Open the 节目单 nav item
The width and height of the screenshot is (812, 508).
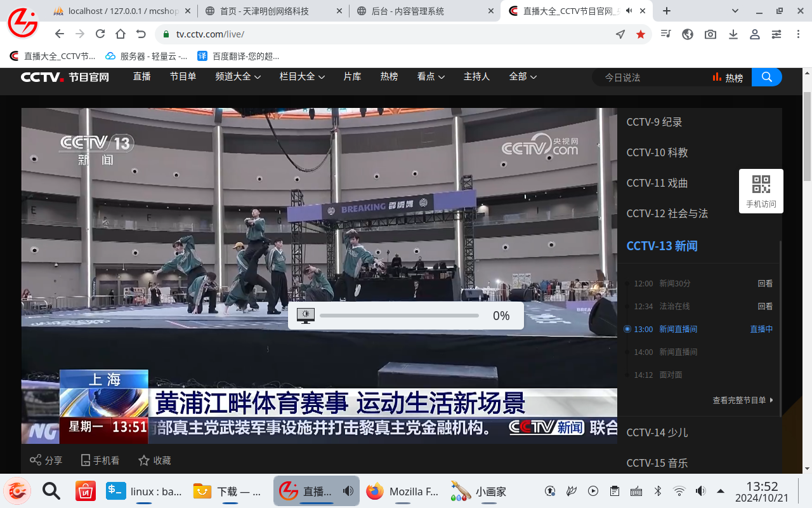tap(183, 76)
